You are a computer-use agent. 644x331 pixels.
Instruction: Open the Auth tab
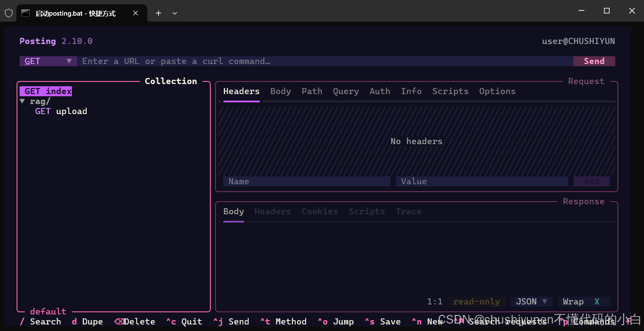[380, 91]
